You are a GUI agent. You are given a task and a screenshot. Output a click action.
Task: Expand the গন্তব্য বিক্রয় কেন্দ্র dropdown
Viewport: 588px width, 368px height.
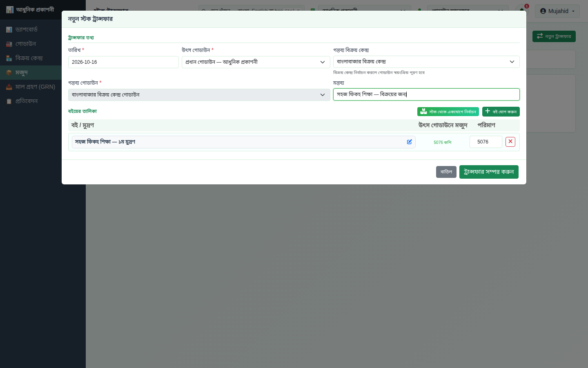click(426, 62)
